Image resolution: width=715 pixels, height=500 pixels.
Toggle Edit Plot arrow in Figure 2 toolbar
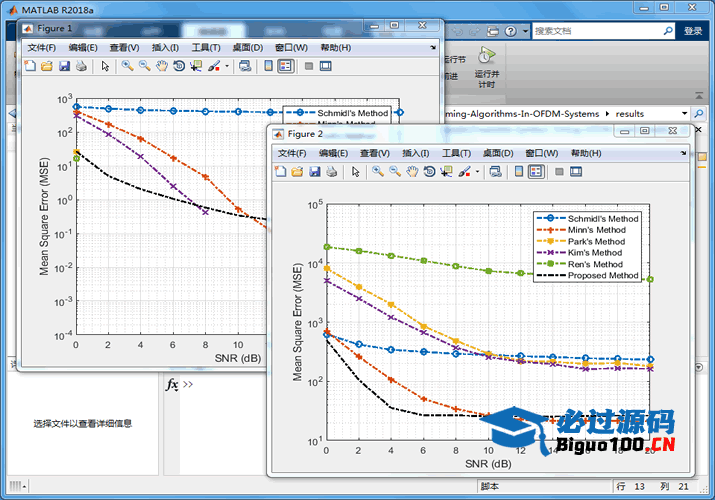click(x=355, y=172)
